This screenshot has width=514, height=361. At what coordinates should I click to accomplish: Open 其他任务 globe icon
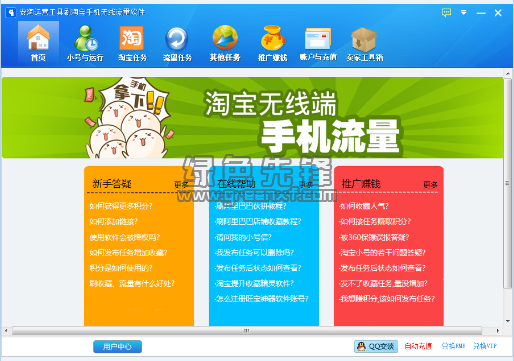[225, 42]
